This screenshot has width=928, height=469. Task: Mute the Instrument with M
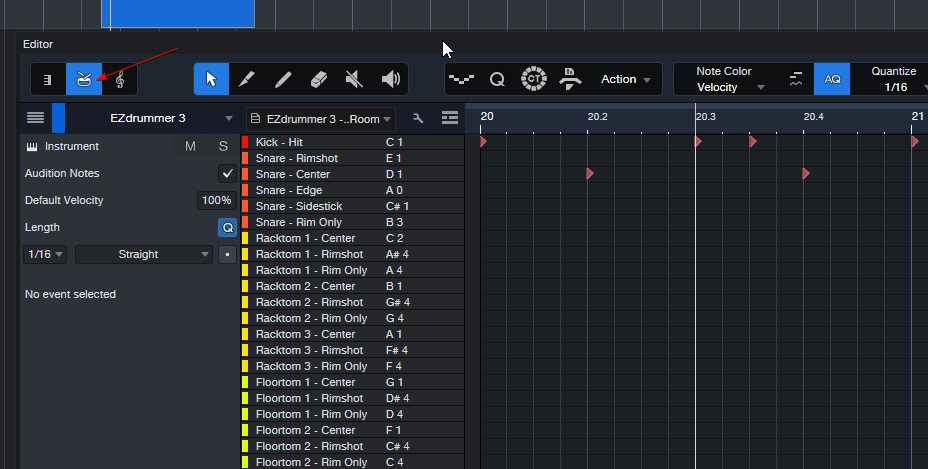click(x=190, y=146)
